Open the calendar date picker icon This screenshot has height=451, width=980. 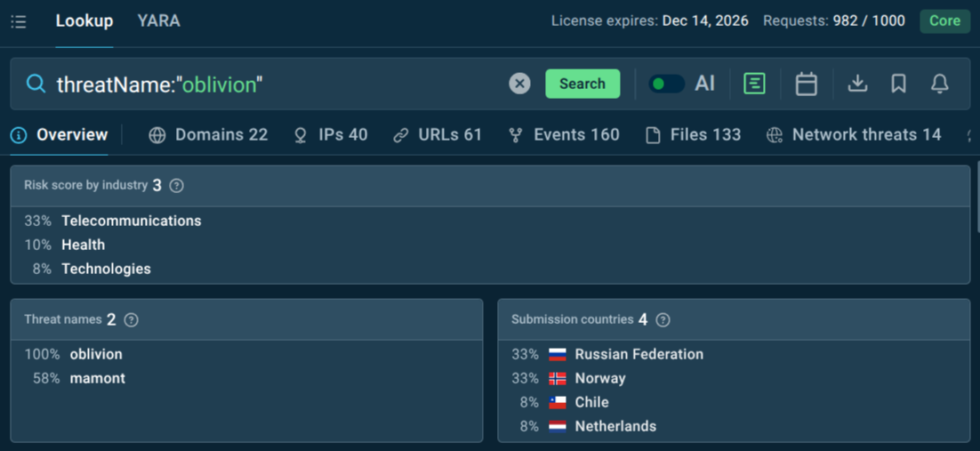click(806, 84)
